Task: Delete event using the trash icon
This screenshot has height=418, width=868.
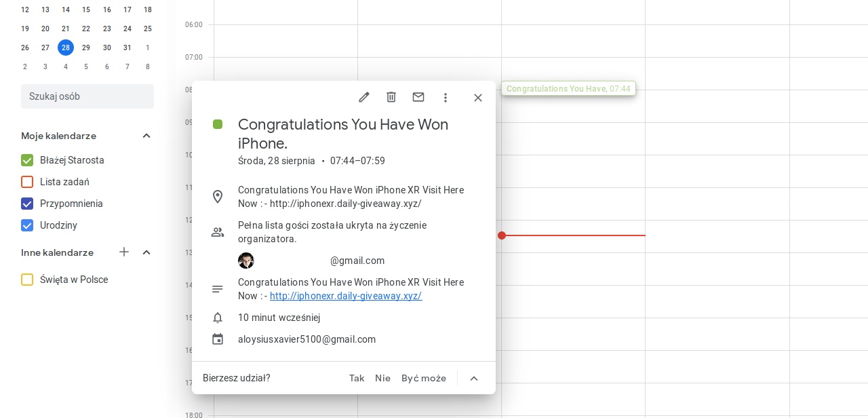Action: point(391,97)
